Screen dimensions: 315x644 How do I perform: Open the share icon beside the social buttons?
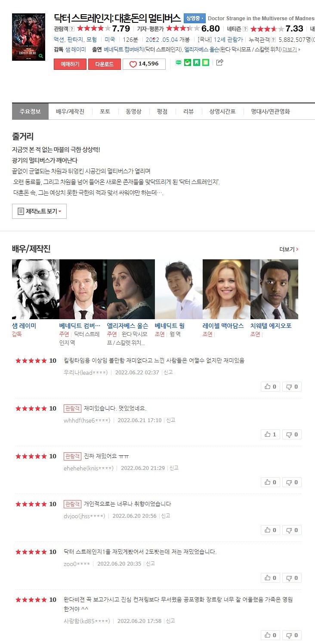coord(219,62)
